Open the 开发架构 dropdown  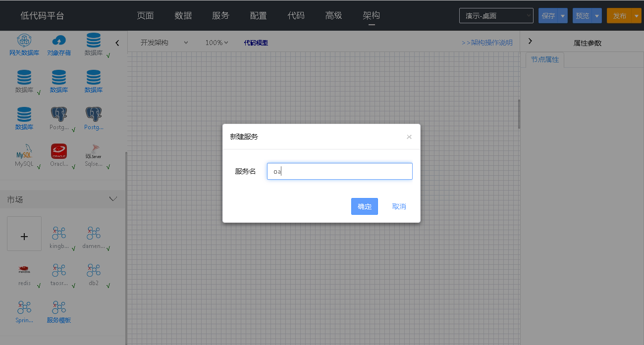tap(164, 43)
